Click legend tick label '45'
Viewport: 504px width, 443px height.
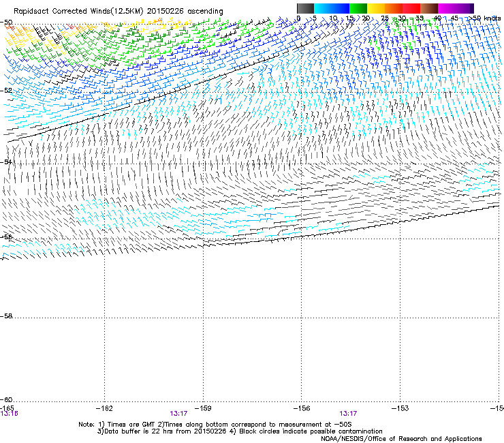454,18
